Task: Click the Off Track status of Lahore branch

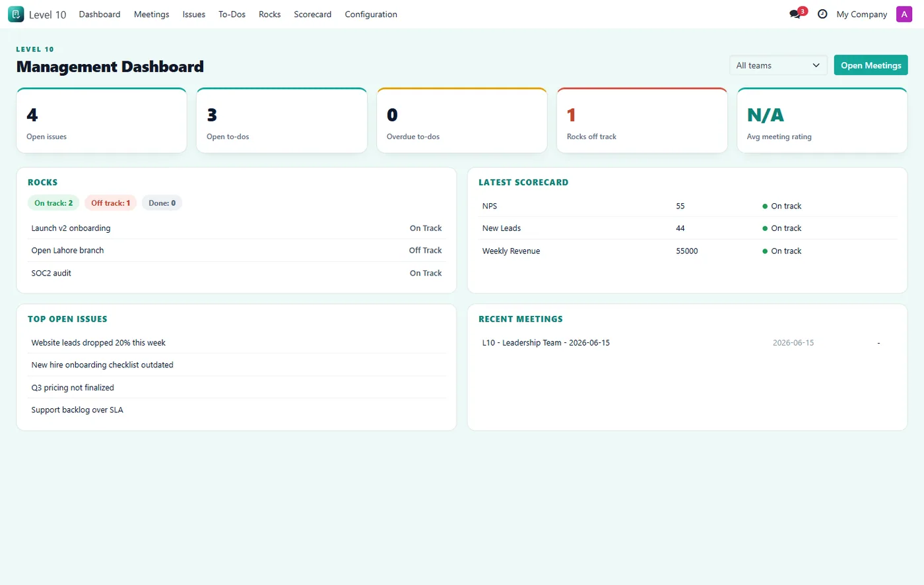Action: click(425, 251)
